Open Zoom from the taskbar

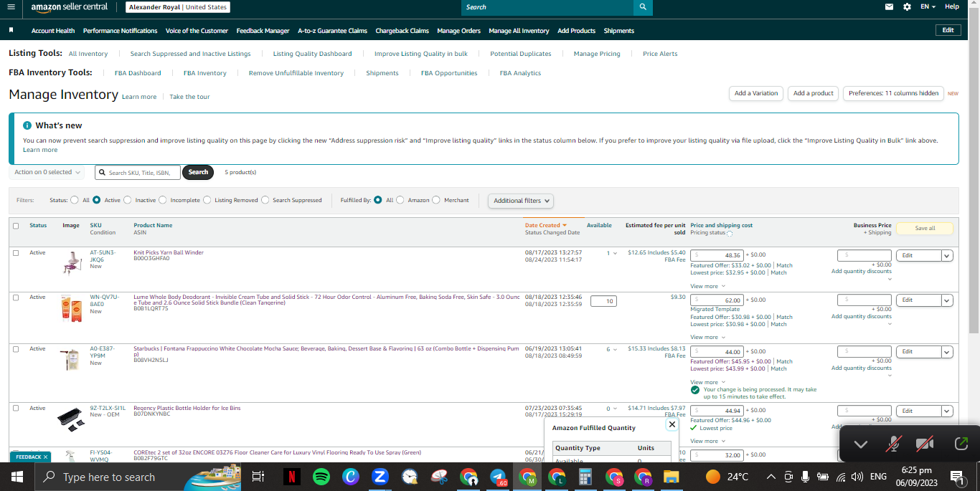380,477
